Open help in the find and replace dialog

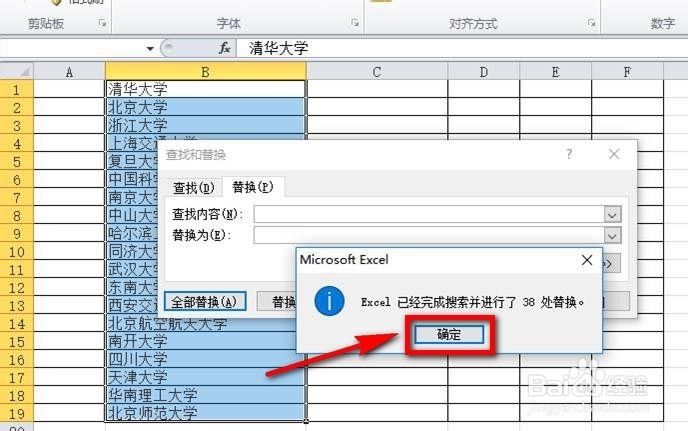click(569, 154)
